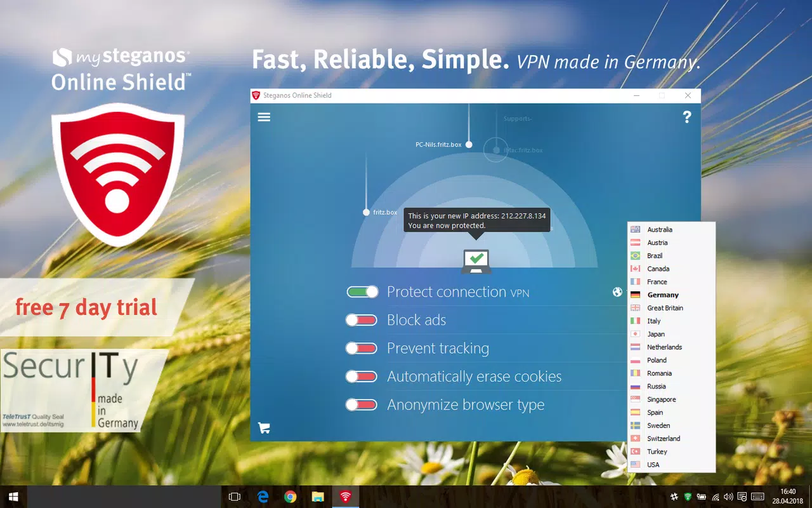Click the globe icon for server location
Screen dimensions: 812x508
[x=617, y=292]
